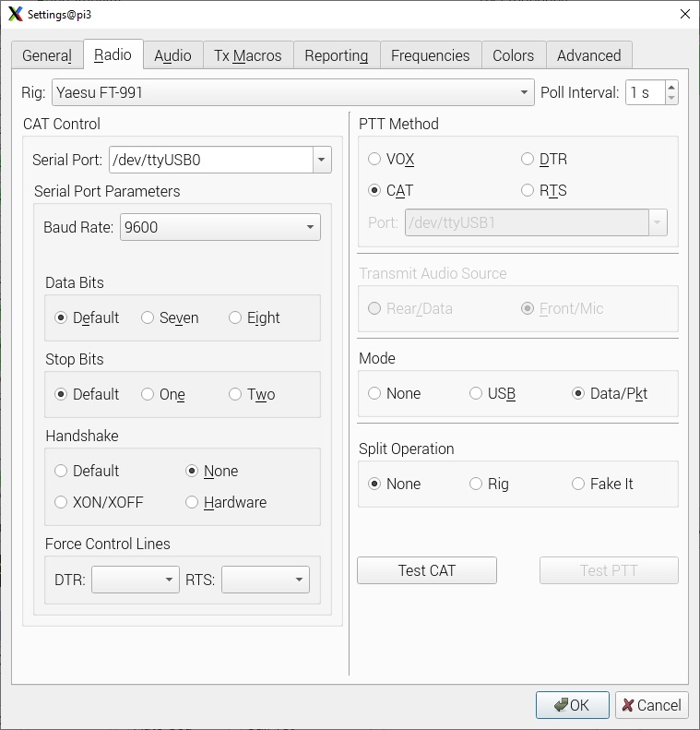
Task: Expand the Serial Port dropdown arrow
Action: point(322,160)
